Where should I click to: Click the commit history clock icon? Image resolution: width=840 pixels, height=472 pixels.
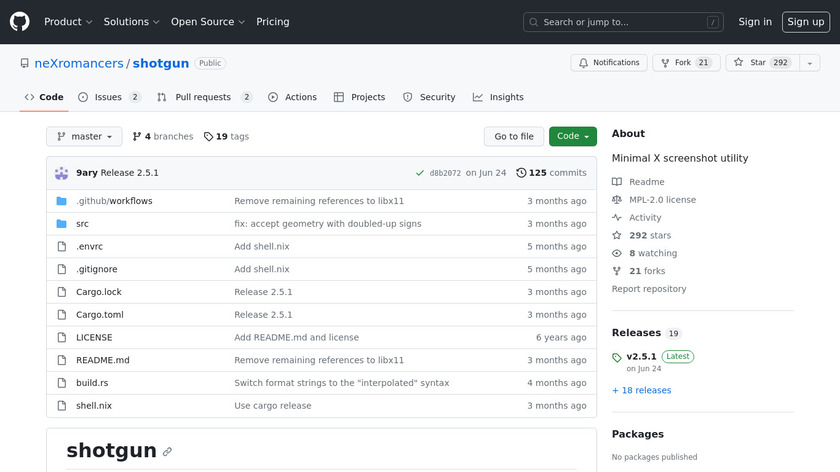521,173
